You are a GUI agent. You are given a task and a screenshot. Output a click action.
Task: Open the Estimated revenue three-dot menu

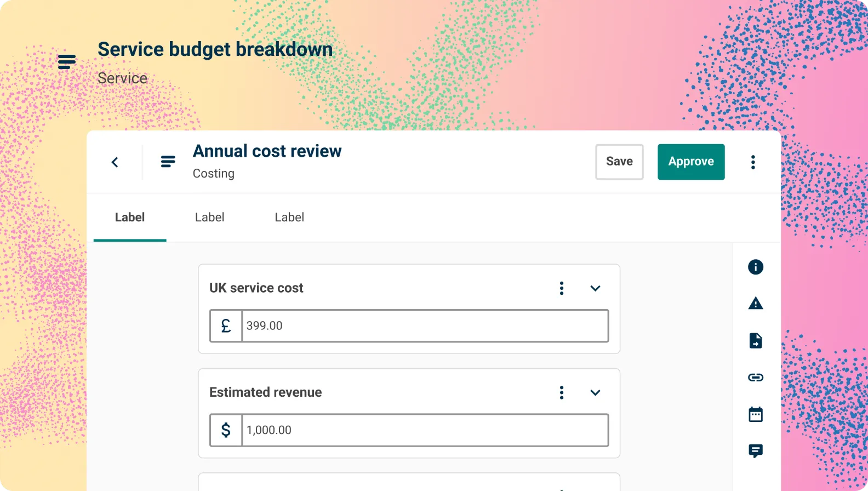(562, 392)
